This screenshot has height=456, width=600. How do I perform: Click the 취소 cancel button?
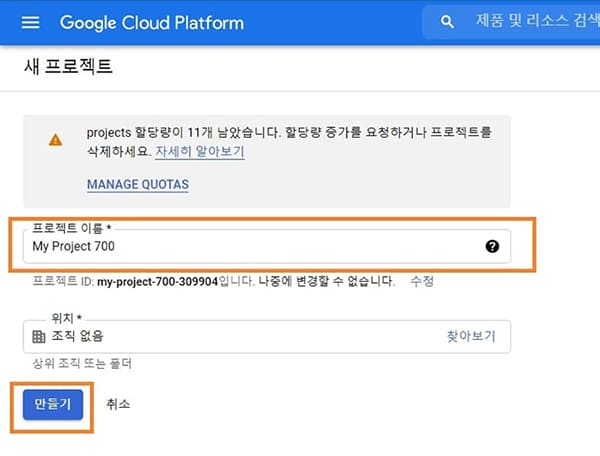point(118,404)
